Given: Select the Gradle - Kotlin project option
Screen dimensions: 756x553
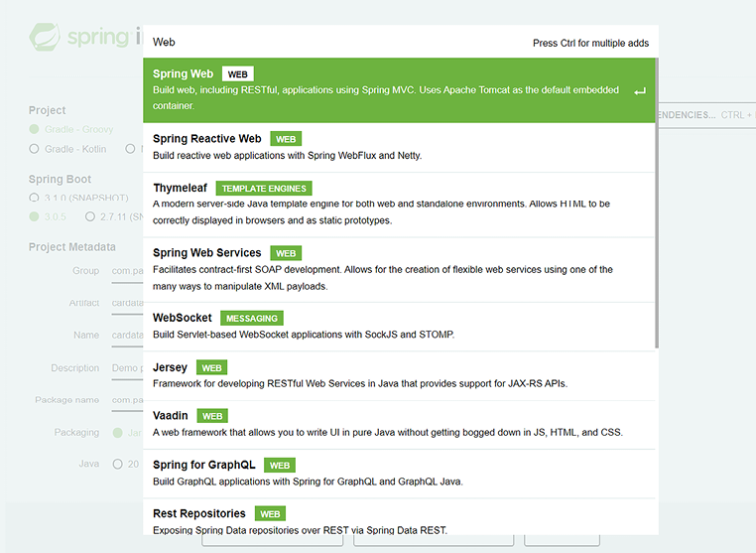Looking at the screenshot, I should [x=35, y=149].
